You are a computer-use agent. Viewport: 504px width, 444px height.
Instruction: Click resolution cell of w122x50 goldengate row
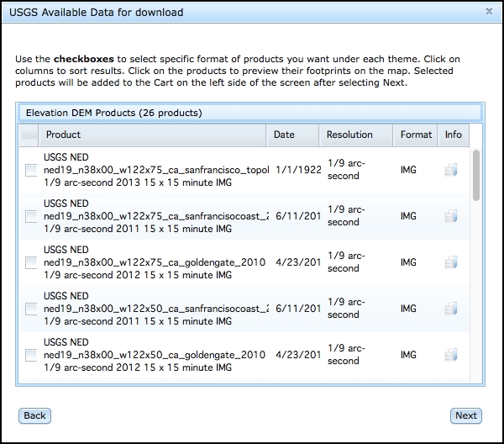(346, 355)
